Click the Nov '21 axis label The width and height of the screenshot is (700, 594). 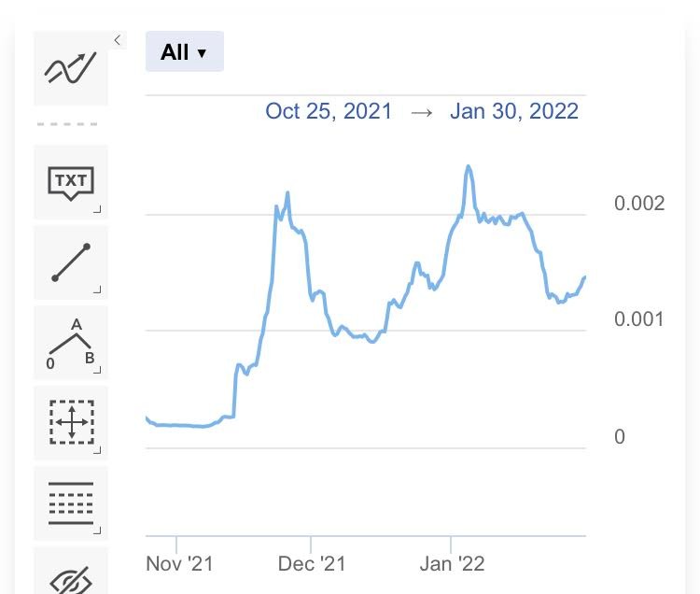(x=179, y=563)
